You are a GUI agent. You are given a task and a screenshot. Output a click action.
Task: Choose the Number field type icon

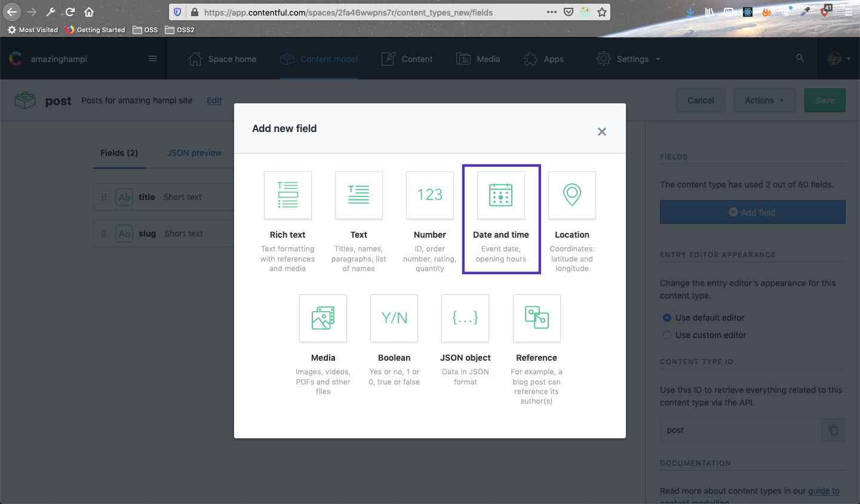click(x=430, y=195)
